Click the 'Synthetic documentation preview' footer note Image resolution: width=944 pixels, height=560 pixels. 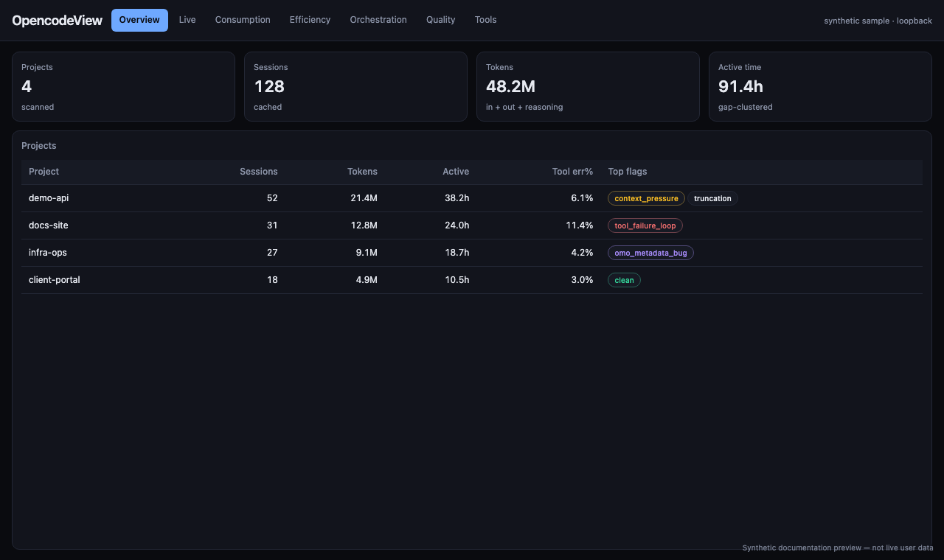click(x=838, y=548)
